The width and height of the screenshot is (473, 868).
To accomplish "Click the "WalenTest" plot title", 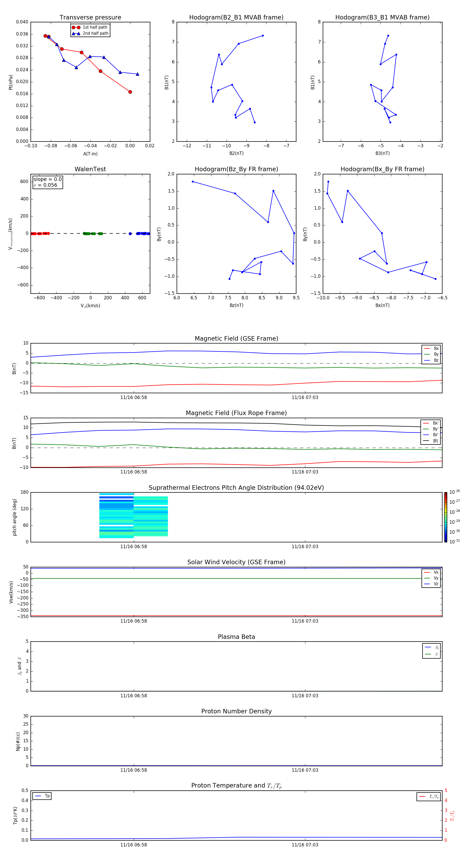I will 90,169.
